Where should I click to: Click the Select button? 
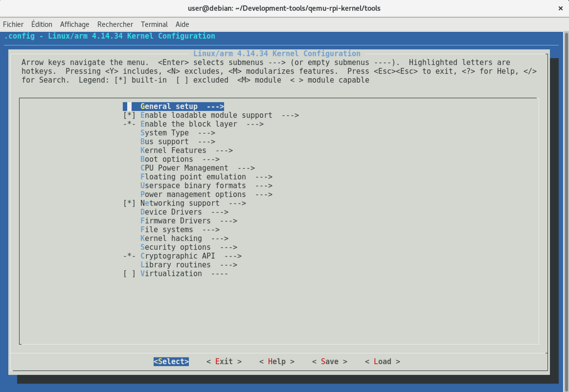coord(171,361)
